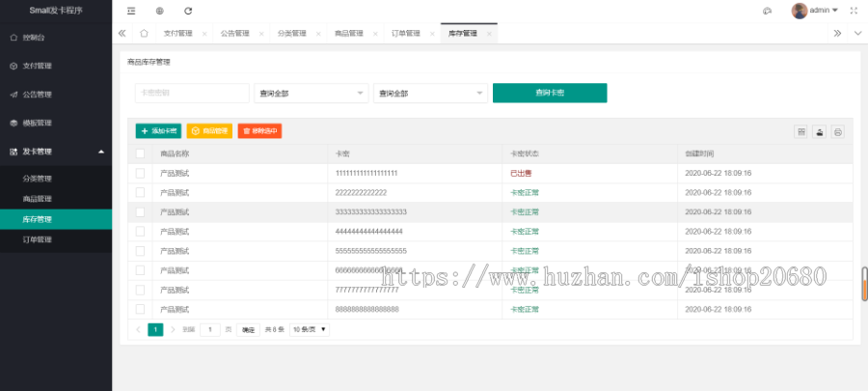Screen dimensions: 868x391
Task: Click the 卡密状态 column header
Action: [x=590, y=154]
